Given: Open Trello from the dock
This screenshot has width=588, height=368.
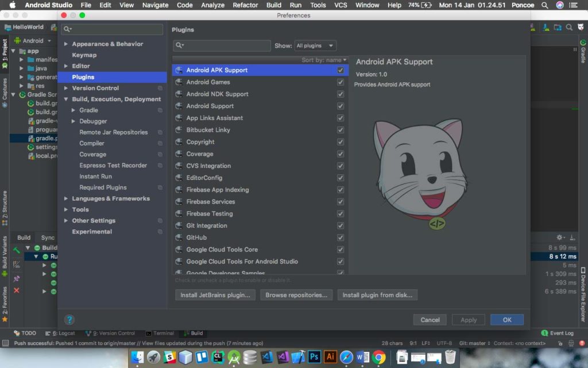Looking at the screenshot, I should click(202, 357).
